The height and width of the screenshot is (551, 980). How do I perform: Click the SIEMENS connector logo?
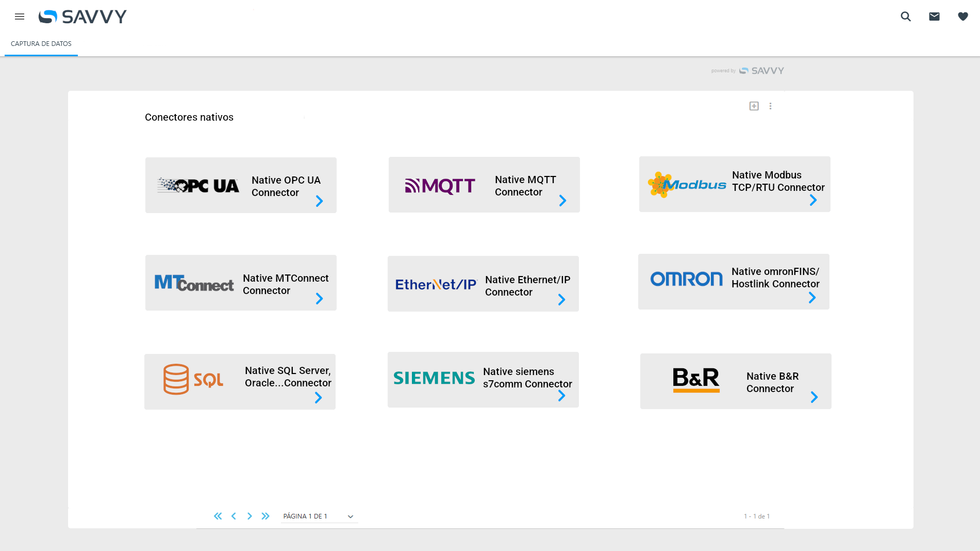pos(434,378)
